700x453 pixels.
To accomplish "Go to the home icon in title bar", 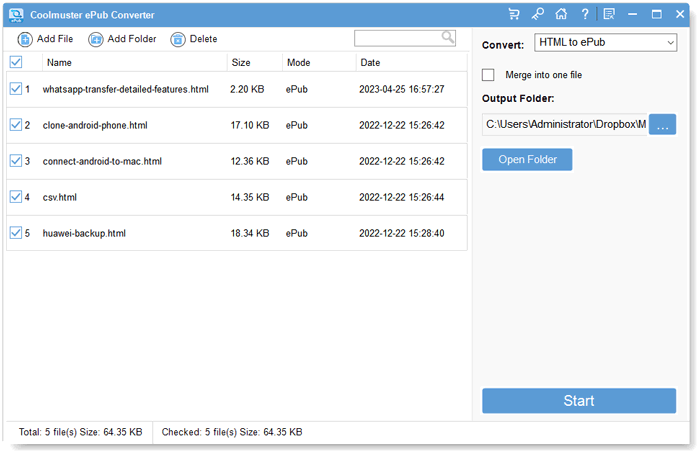I will tap(561, 14).
